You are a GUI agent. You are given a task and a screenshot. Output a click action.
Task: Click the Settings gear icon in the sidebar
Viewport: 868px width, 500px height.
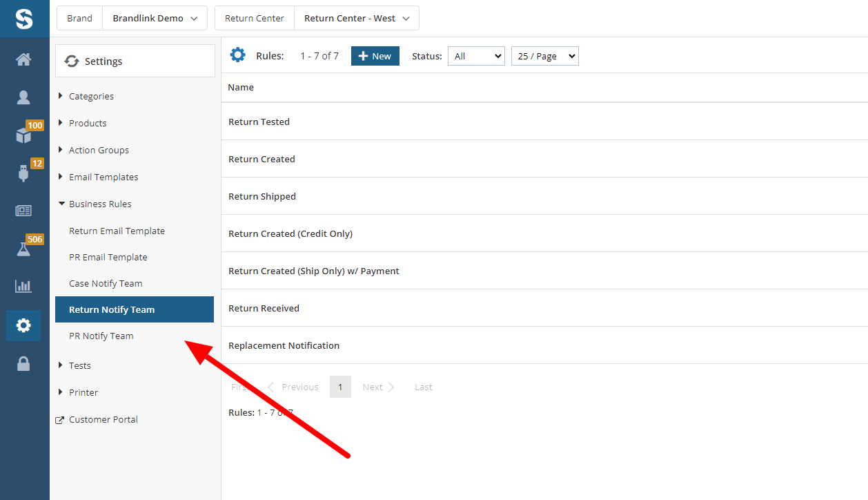[x=24, y=325]
